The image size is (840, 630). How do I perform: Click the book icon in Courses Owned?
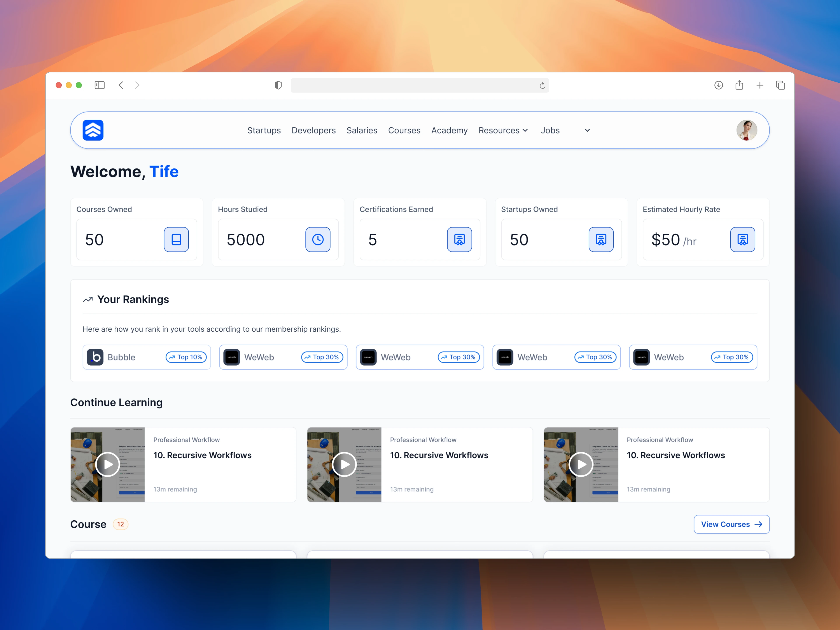click(x=176, y=240)
